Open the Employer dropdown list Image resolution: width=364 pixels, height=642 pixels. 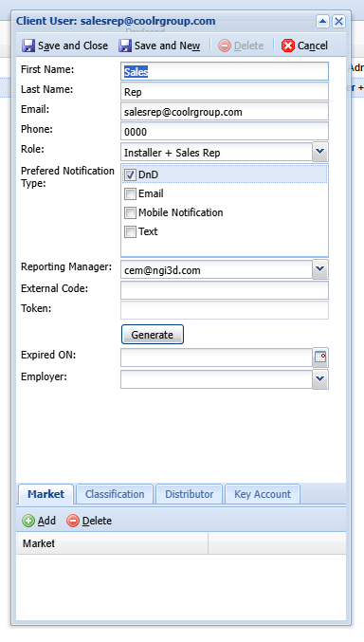320,379
